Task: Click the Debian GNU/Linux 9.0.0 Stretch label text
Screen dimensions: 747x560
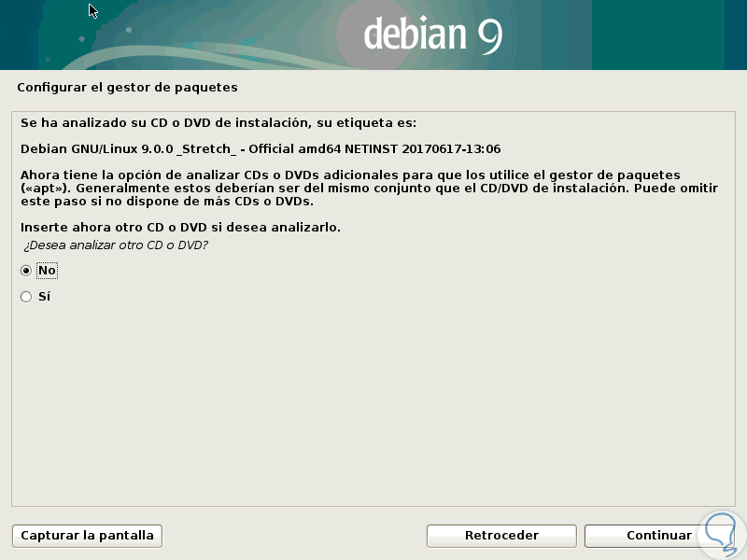Action: (261, 149)
